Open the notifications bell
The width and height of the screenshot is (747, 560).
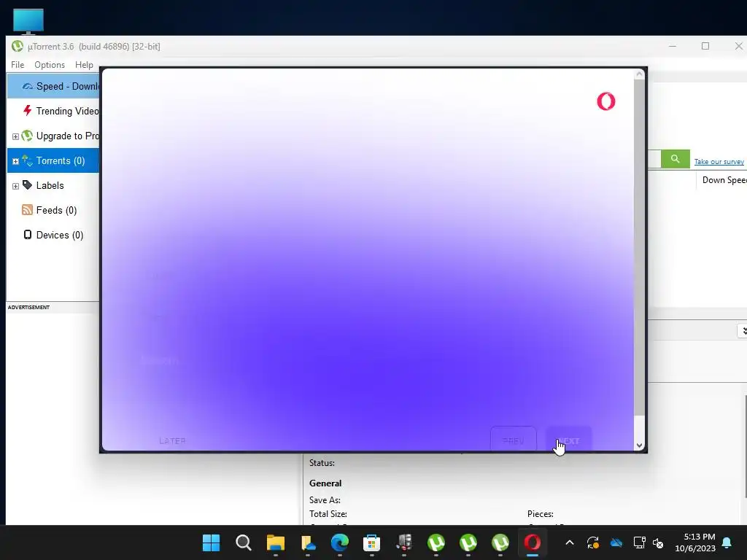pos(727,542)
